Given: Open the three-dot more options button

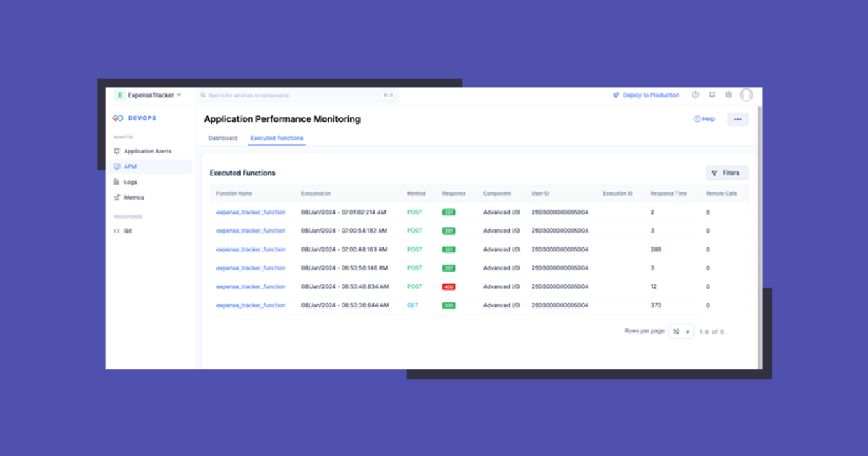Looking at the screenshot, I should pyautogui.click(x=738, y=119).
